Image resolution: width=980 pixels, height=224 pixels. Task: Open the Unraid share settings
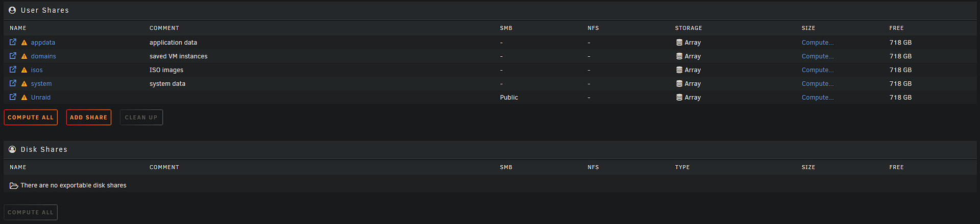click(x=41, y=98)
